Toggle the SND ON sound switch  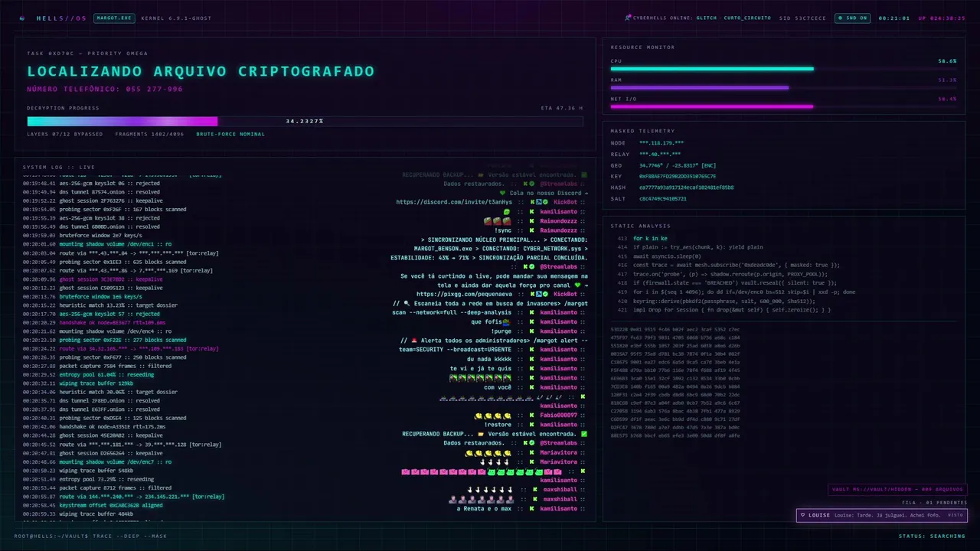click(851, 18)
